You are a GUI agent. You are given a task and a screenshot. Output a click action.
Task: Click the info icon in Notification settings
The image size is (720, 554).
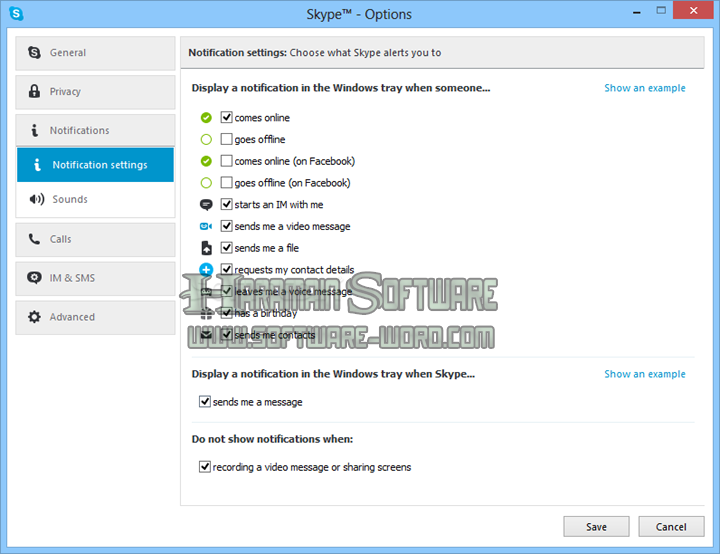37,164
